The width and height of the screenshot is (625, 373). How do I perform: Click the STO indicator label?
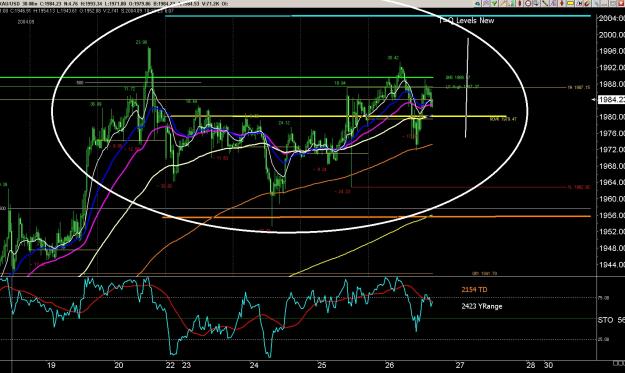point(606,320)
